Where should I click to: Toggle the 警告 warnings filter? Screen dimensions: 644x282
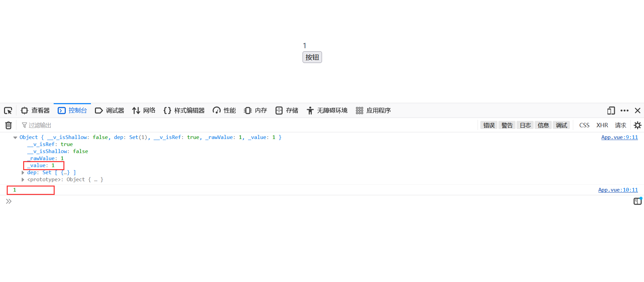507,125
